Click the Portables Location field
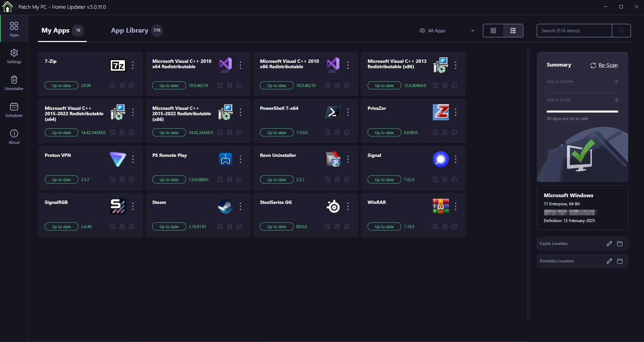 click(582, 261)
